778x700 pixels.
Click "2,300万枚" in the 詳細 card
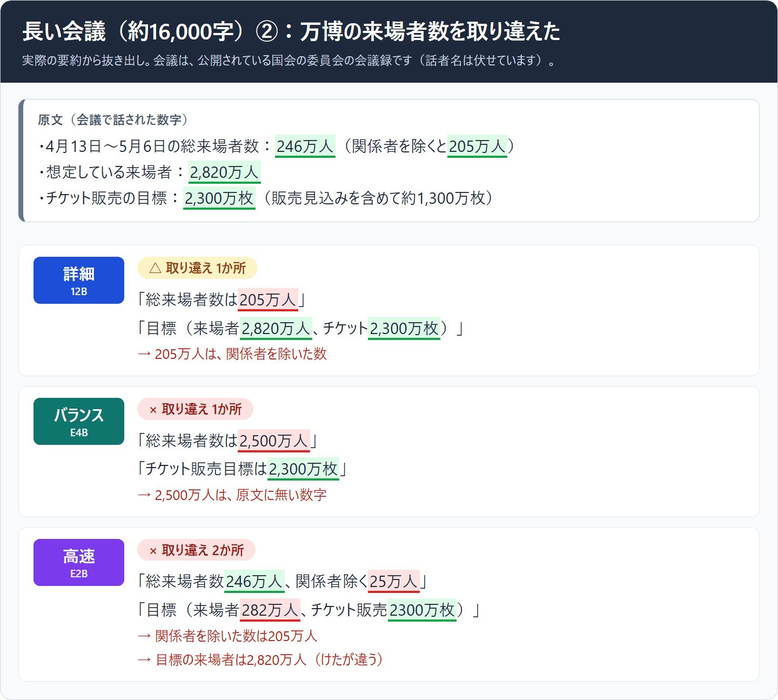click(404, 328)
